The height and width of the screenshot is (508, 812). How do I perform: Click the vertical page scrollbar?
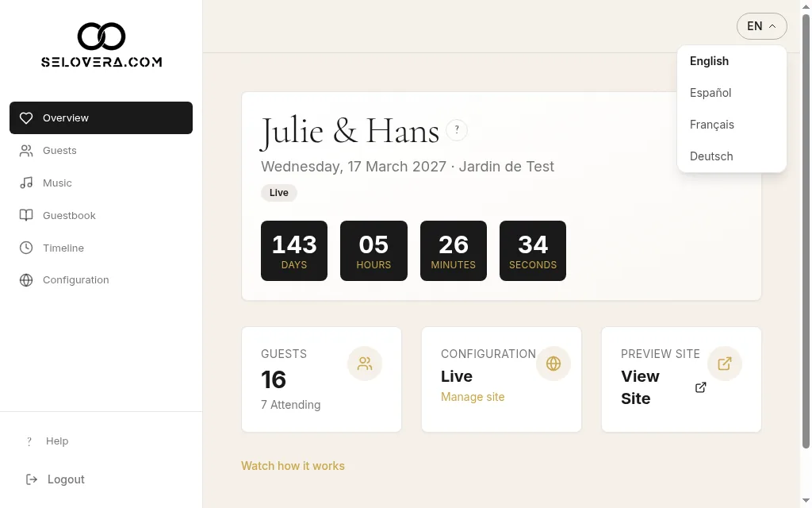pos(806,231)
